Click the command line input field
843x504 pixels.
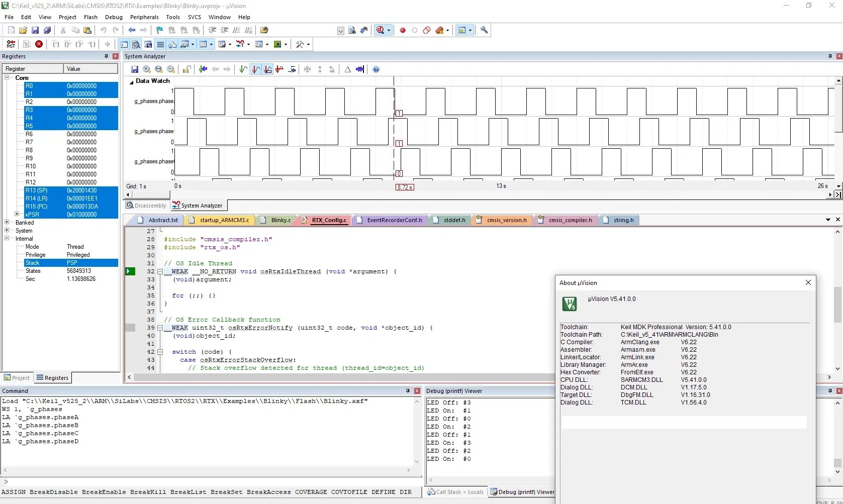click(211, 482)
